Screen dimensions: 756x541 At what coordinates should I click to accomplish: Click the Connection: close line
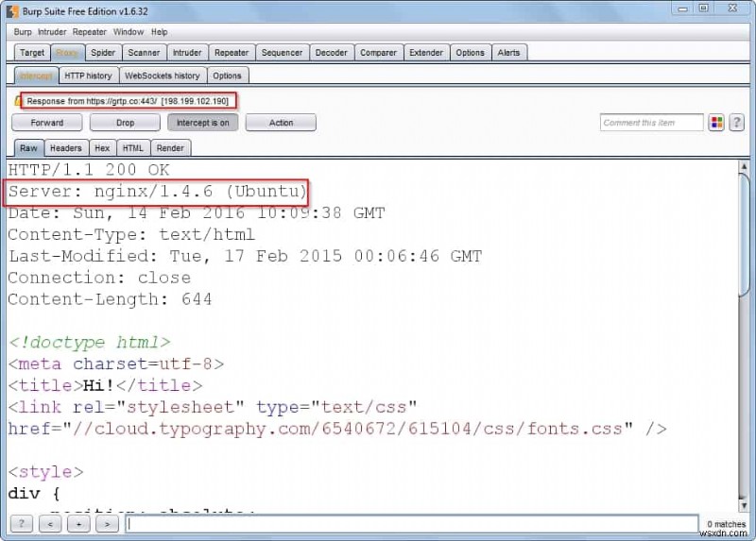point(99,278)
